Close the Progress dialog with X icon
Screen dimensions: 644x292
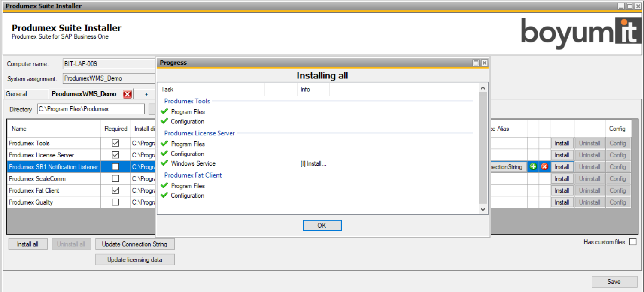tap(484, 63)
